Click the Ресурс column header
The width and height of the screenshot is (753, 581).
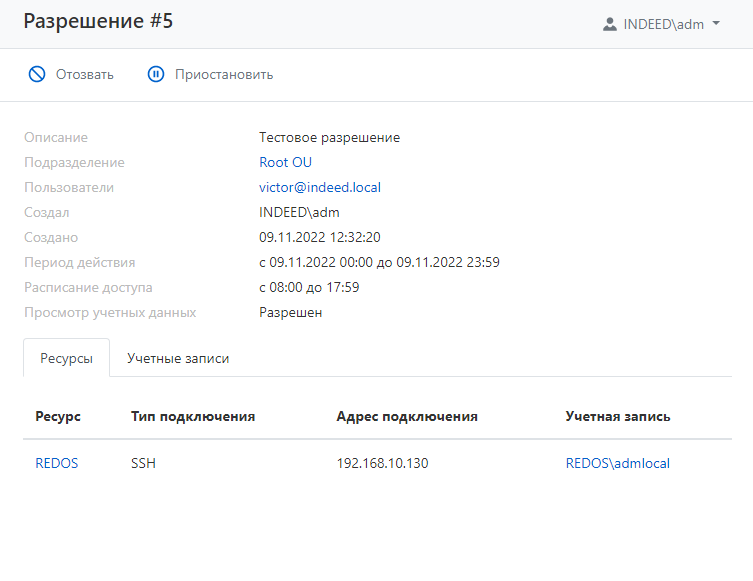[58, 416]
